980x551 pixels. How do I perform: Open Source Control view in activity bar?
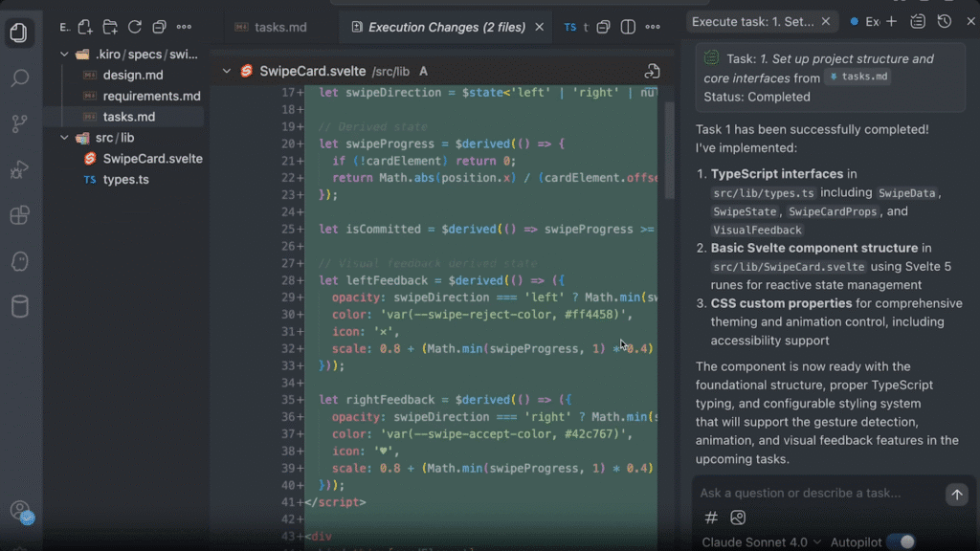click(19, 123)
